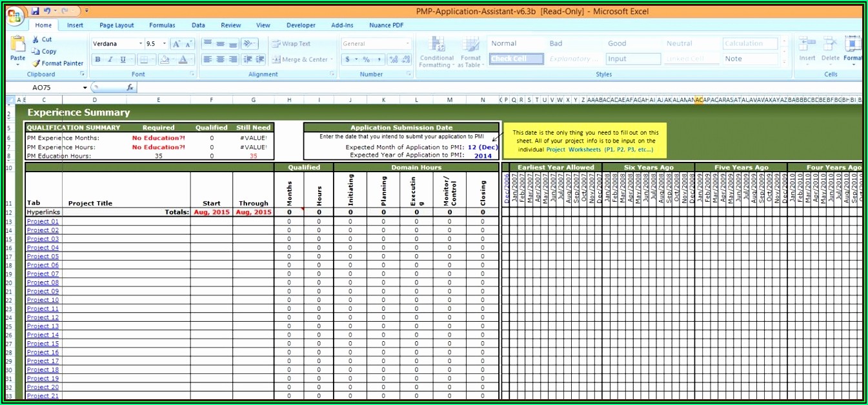Click the Cut scissors icon
The height and width of the screenshot is (405, 868).
click(x=37, y=39)
